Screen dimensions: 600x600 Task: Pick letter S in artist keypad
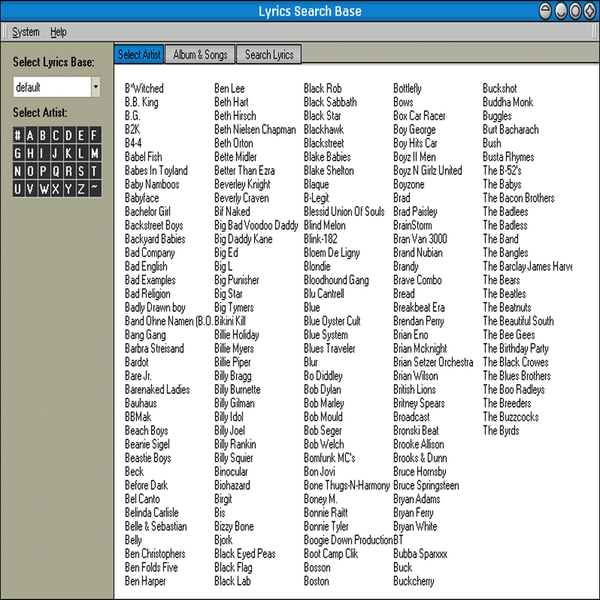(x=81, y=171)
